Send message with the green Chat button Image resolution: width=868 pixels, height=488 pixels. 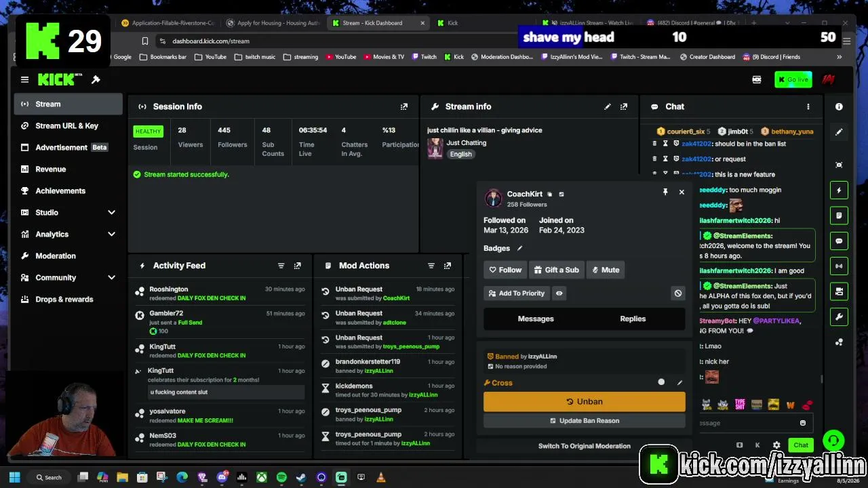(801, 445)
